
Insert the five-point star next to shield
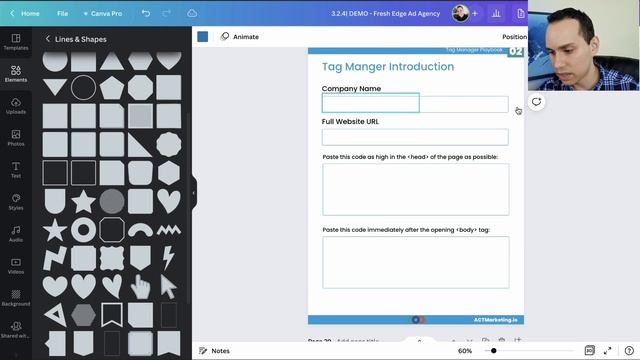pos(83,202)
